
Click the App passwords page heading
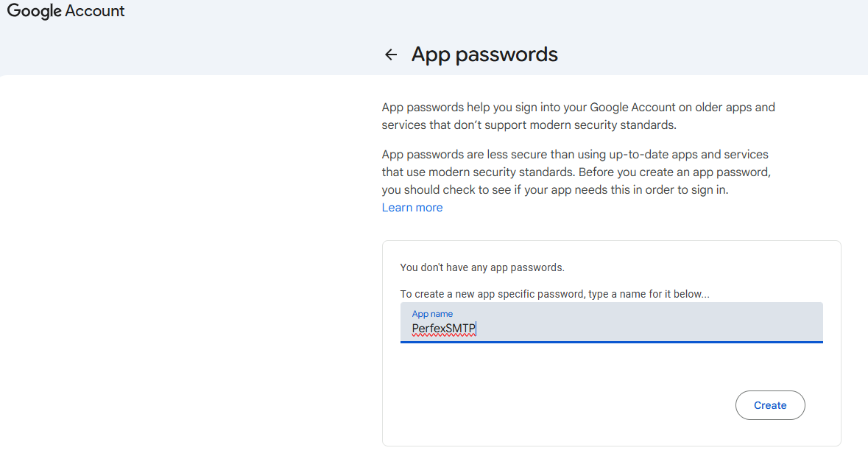484,55
